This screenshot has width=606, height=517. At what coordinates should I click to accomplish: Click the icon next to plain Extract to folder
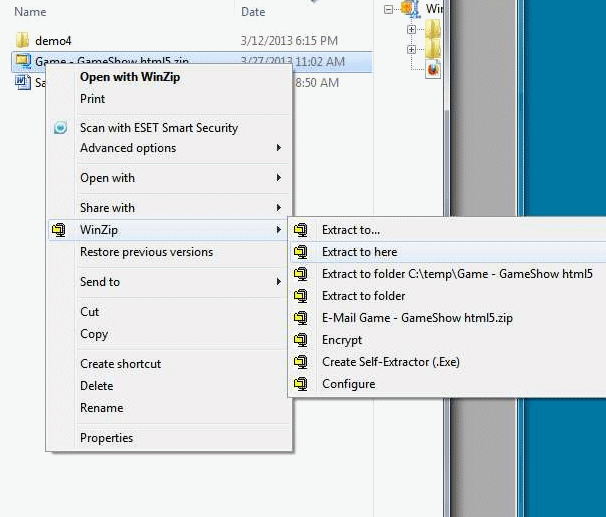tap(301, 296)
